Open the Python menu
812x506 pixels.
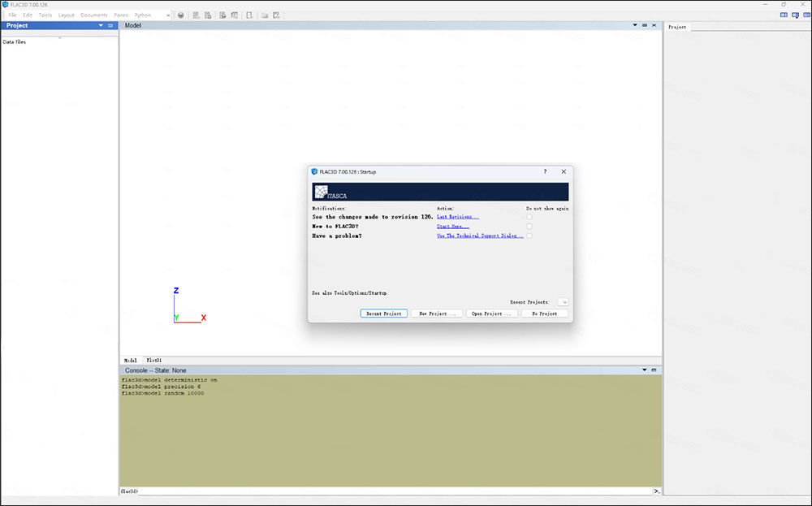(142, 15)
